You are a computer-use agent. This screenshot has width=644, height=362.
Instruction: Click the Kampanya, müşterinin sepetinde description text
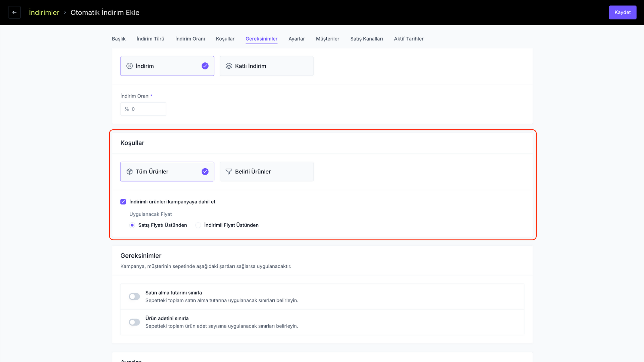coord(206,266)
